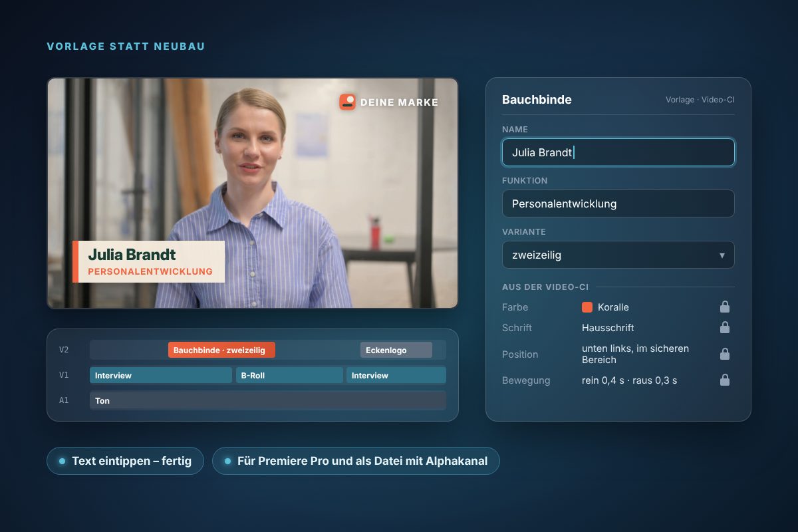The width and height of the screenshot is (798, 532).
Task: Click the V2 track label
Action: click(x=64, y=350)
